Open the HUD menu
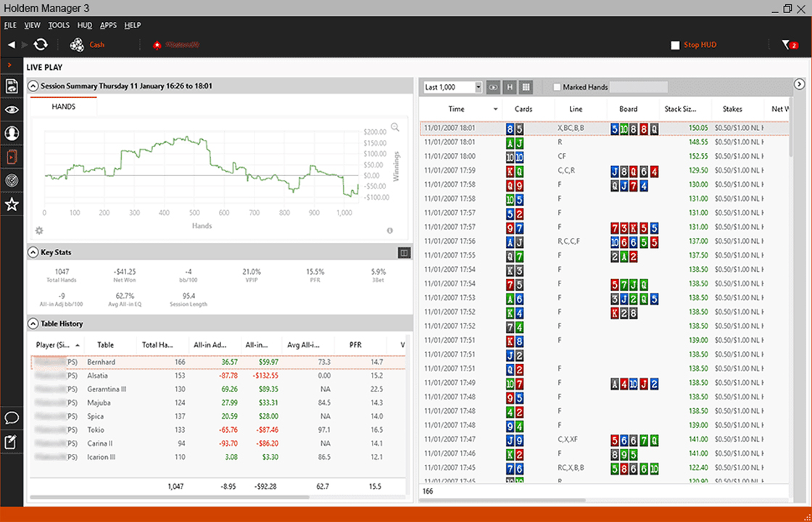This screenshot has height=522, width=812. click(84, 25)
